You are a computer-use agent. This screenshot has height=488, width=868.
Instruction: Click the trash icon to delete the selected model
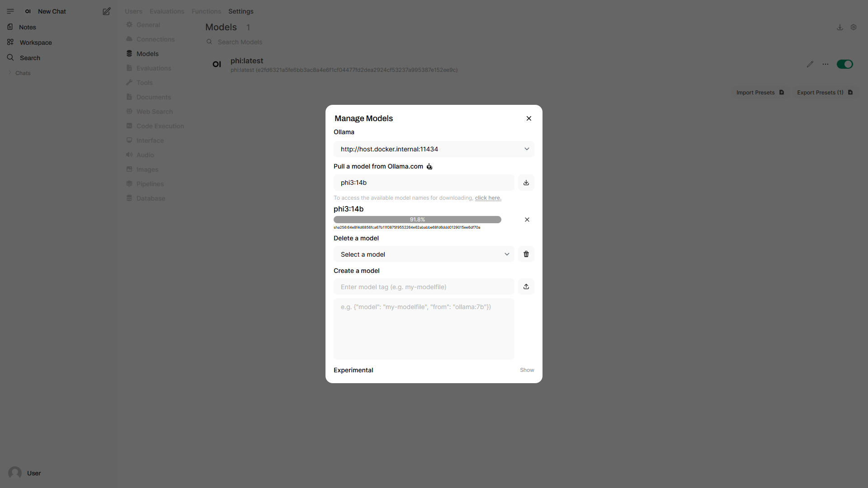click(526, 254)
